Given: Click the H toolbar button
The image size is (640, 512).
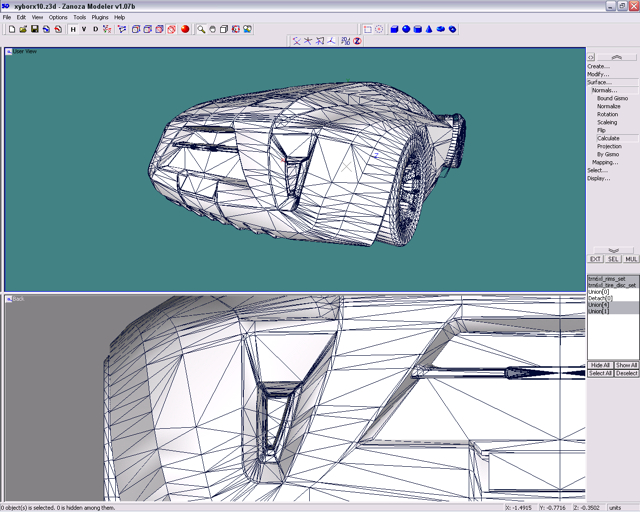Looking at the screenshot, I should pyautogui.click(x=73, y=29).
